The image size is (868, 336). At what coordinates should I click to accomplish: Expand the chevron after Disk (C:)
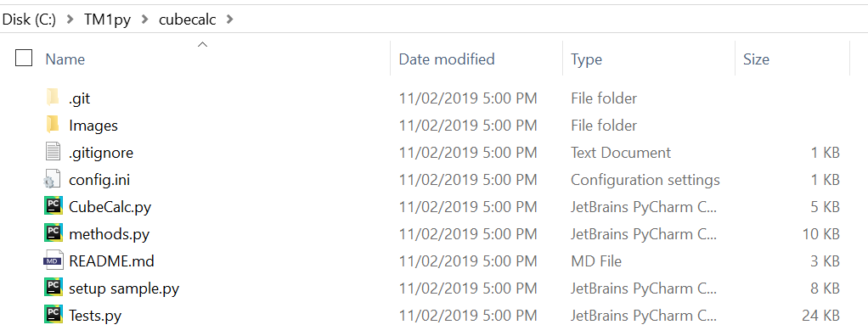tap(70, 20)
